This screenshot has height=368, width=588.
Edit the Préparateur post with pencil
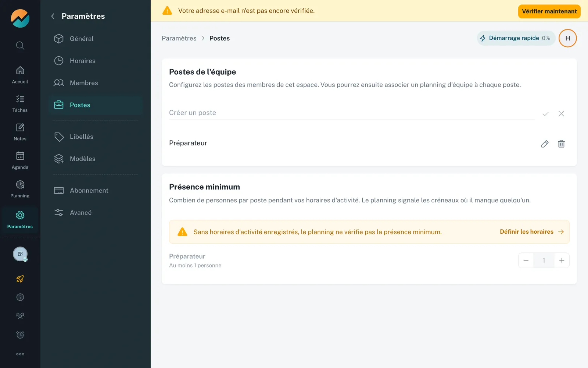pyautogui.click(x=545, y=144)
